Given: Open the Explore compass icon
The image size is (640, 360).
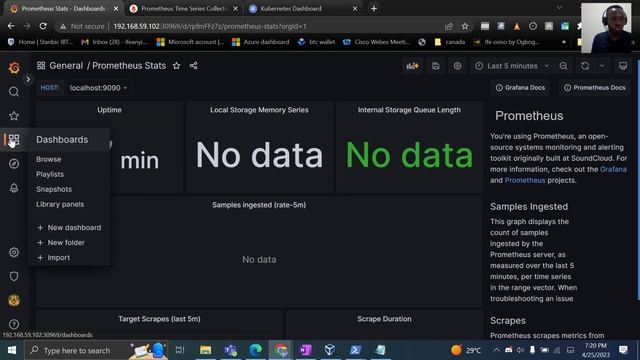Looking at the screenshot, I should 14,164.
